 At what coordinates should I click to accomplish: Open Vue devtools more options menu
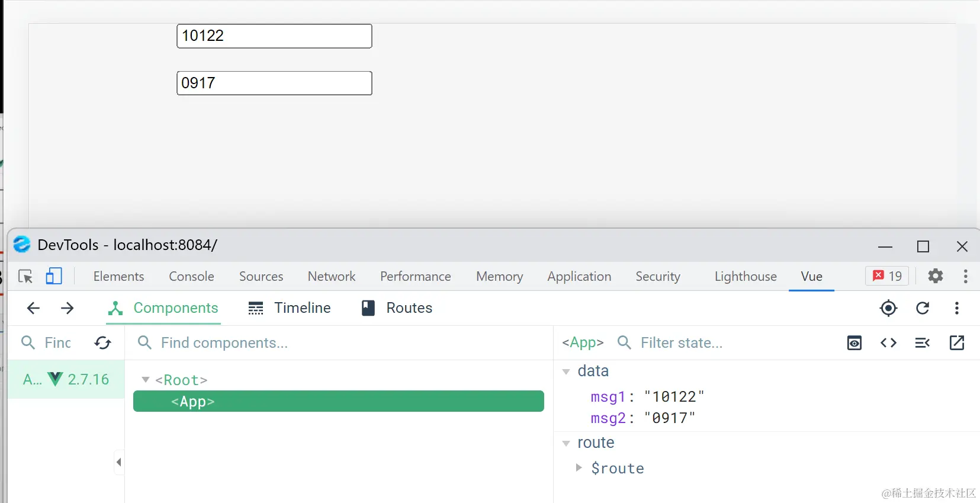pyautogui.click(x=957, y=308)
